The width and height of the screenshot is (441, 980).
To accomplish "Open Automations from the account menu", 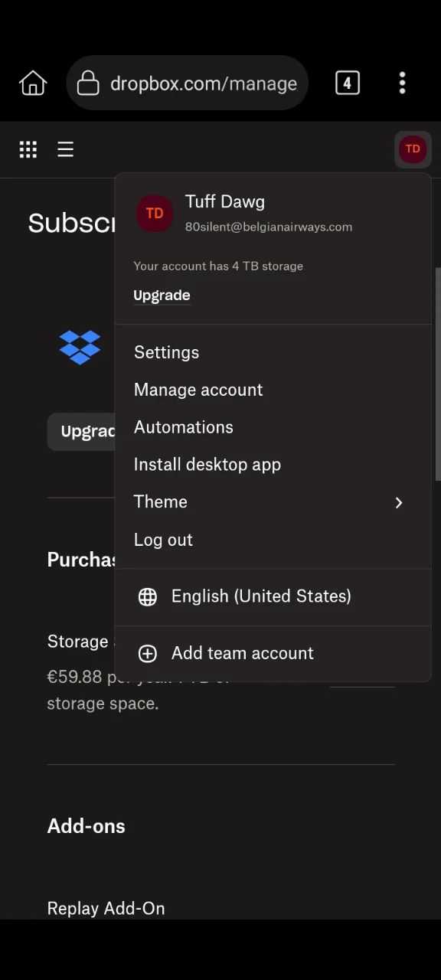I will (x=183, y=427).
